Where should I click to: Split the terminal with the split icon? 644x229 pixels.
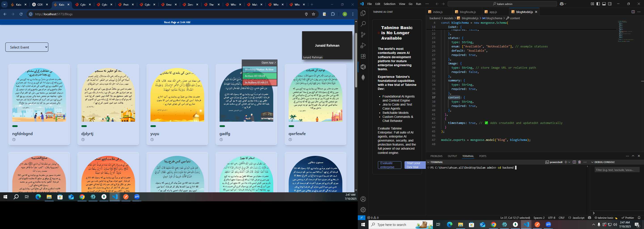[x=574, y=162]
